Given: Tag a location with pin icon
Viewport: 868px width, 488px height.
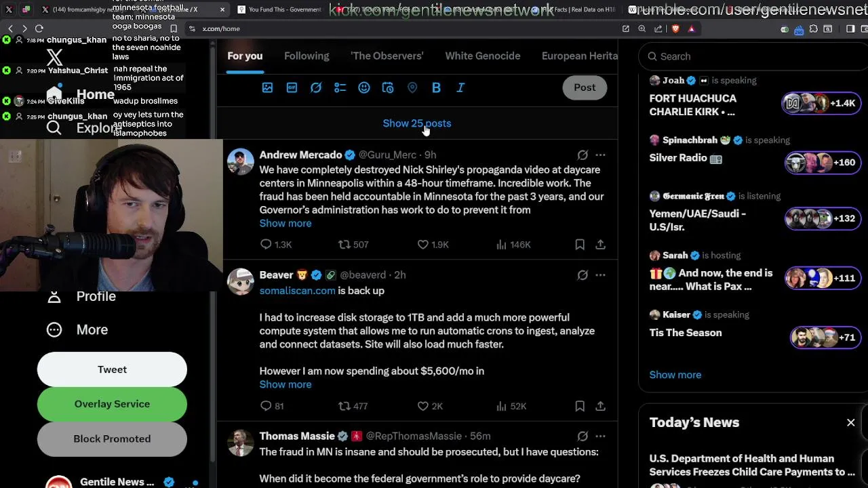Looking at the screenshot, I should (x=412, y=87).
